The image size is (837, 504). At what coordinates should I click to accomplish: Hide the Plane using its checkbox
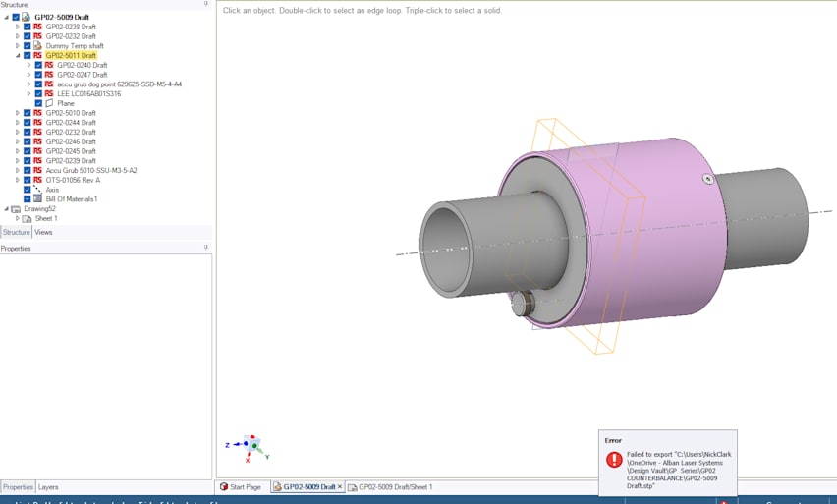click(x=38, y=103)
